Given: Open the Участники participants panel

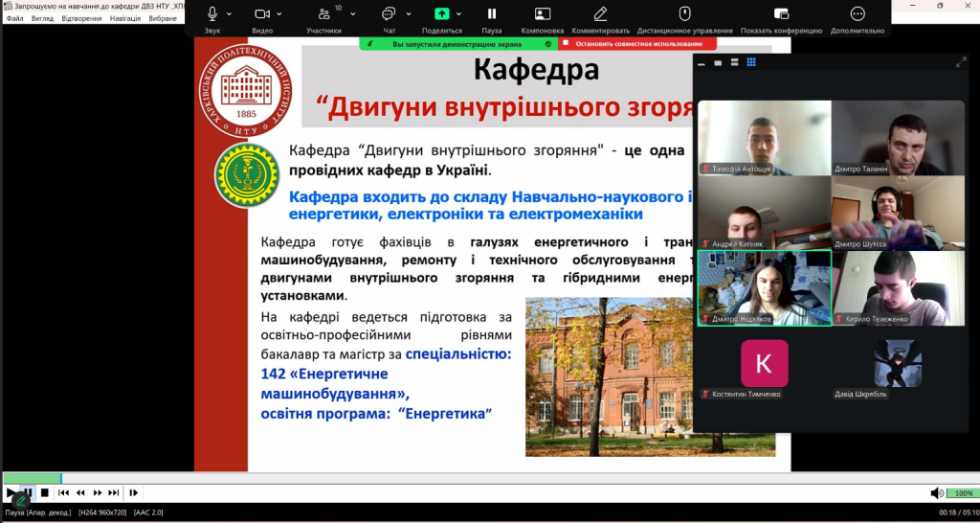Looking at the screenshot, I should 323,14.
